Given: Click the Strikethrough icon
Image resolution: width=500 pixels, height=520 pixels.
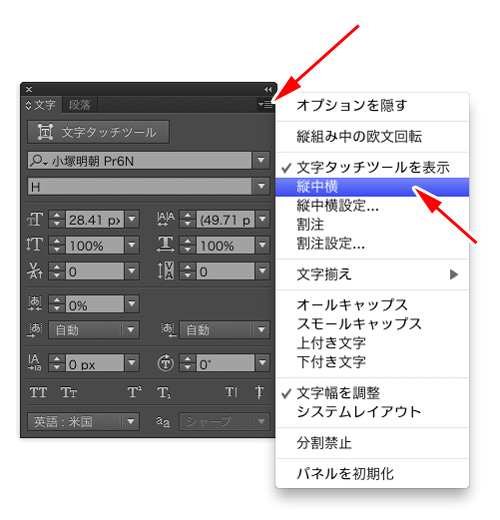Looking at the screenshot, I should click(259, 392).
